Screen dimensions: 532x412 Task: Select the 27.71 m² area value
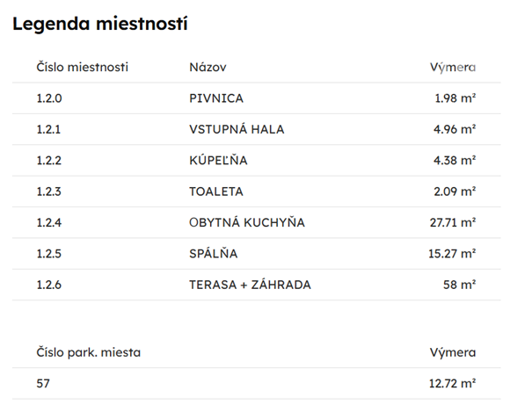pyautogui.click(x=453, y=222)
